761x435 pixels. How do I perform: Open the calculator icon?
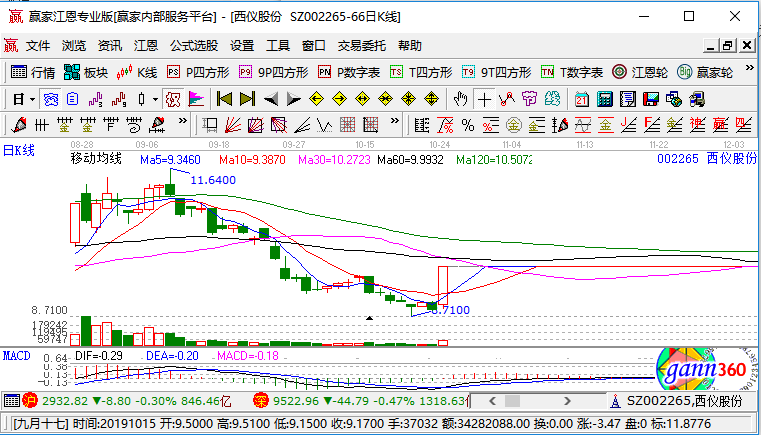pyautogui.click(x=605, y=100)
